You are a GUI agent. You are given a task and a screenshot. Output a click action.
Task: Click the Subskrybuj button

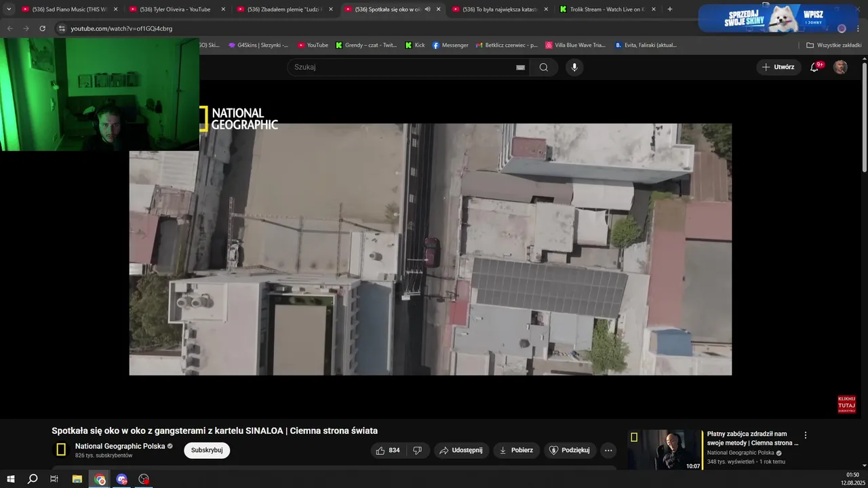(x=207, y=450)
